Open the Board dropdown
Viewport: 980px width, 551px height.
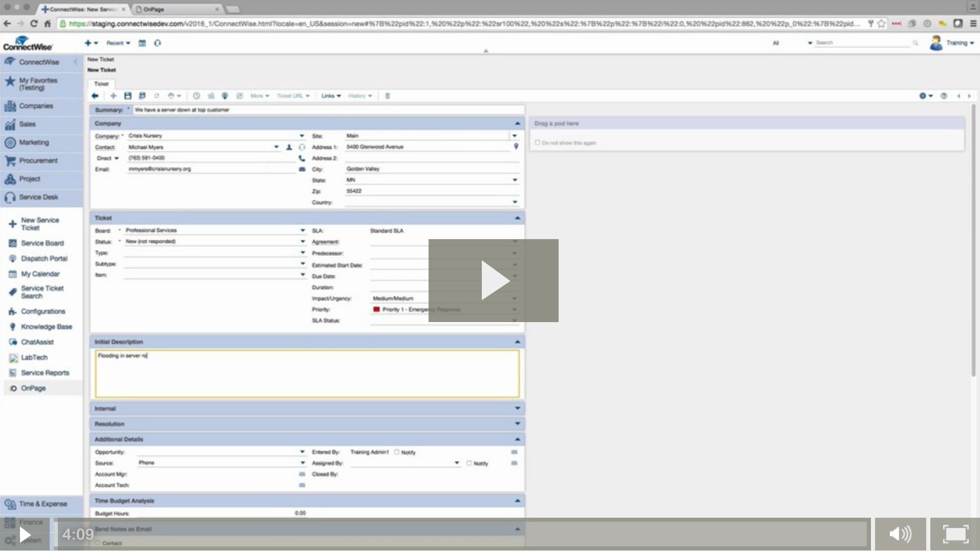click(302, 230)
